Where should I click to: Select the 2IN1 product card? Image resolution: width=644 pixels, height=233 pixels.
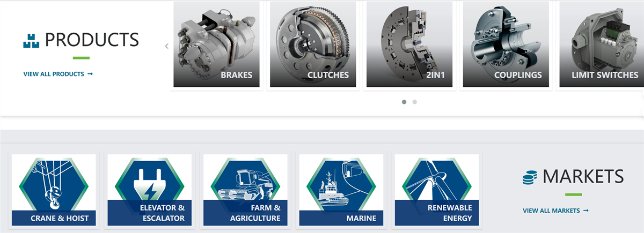click(x=409, y=44)
